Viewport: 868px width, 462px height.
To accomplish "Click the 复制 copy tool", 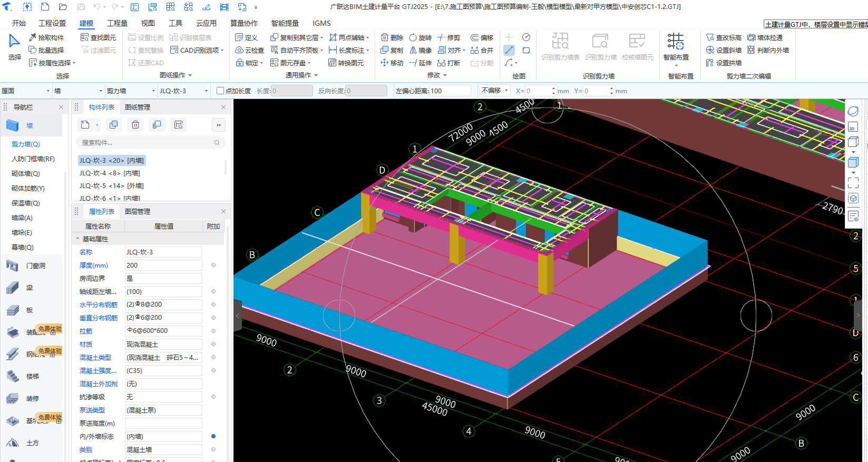I will 392,50.
